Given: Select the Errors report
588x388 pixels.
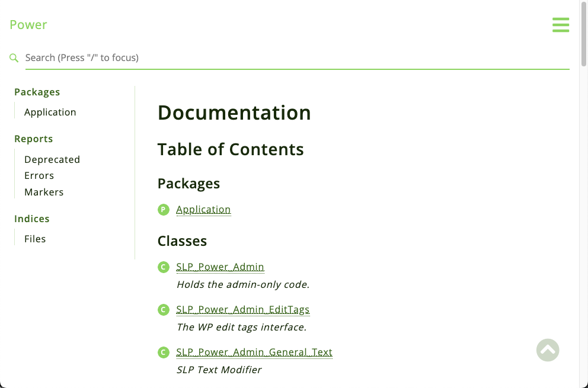Looking at the screenshot, I should [x=39, y=175].
